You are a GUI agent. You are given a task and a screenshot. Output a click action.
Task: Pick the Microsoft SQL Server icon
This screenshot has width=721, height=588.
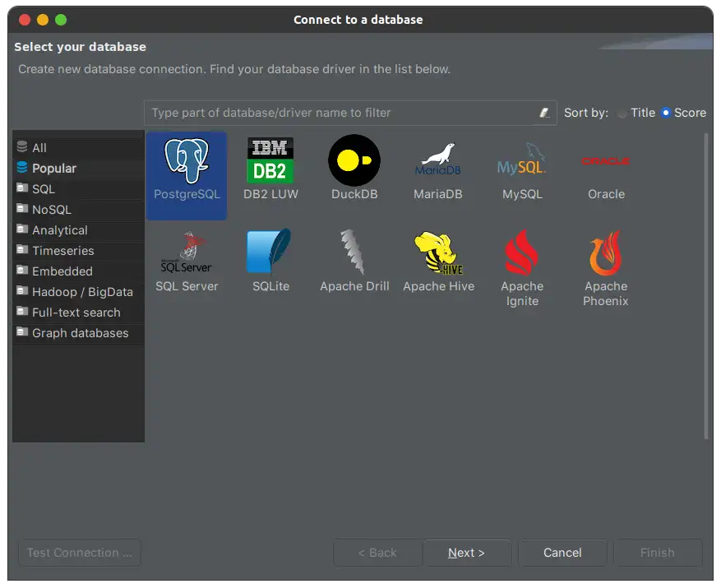[x=187, y=252]
